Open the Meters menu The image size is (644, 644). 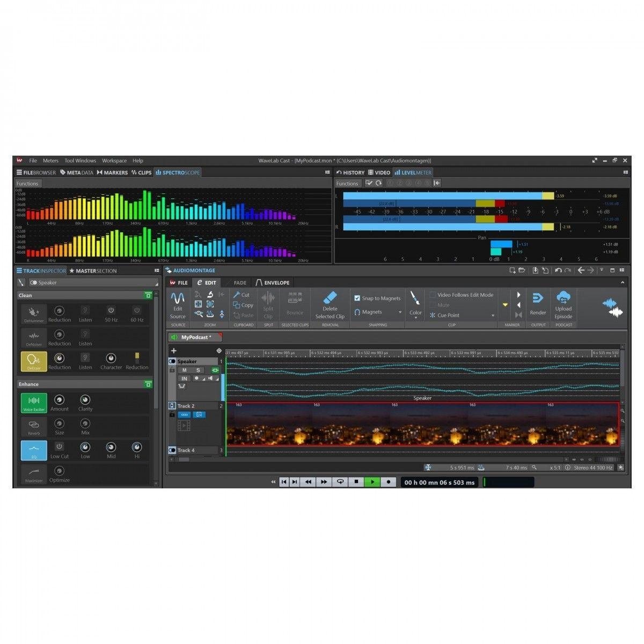[50, 160]
